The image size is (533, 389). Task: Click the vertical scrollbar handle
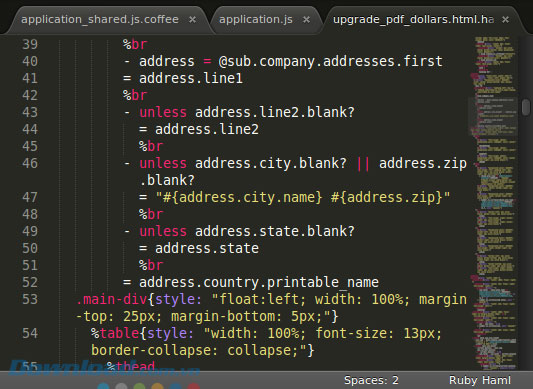(526, 107)
